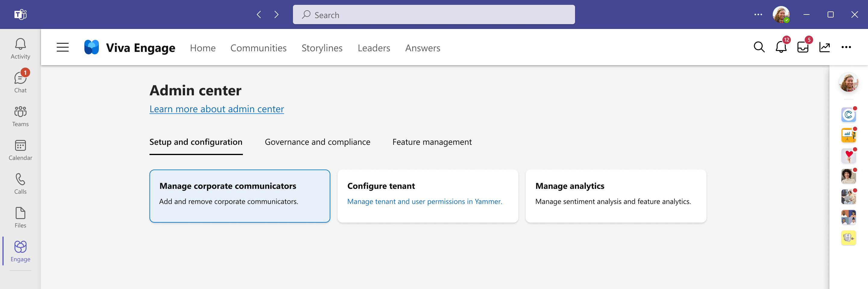This screenshot has width=868, height=289.
Task: Open the Communities navigation item
Action: [x=259, y=48]
